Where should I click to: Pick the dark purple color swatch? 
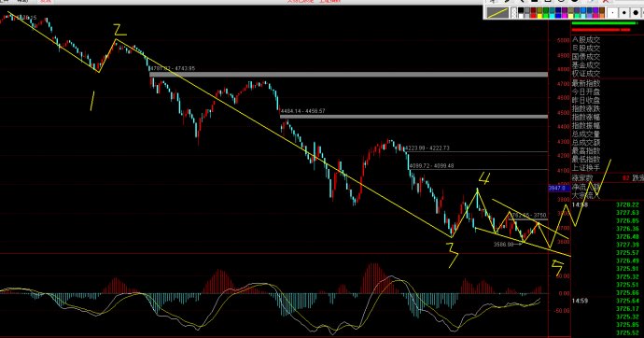[565, 10]
